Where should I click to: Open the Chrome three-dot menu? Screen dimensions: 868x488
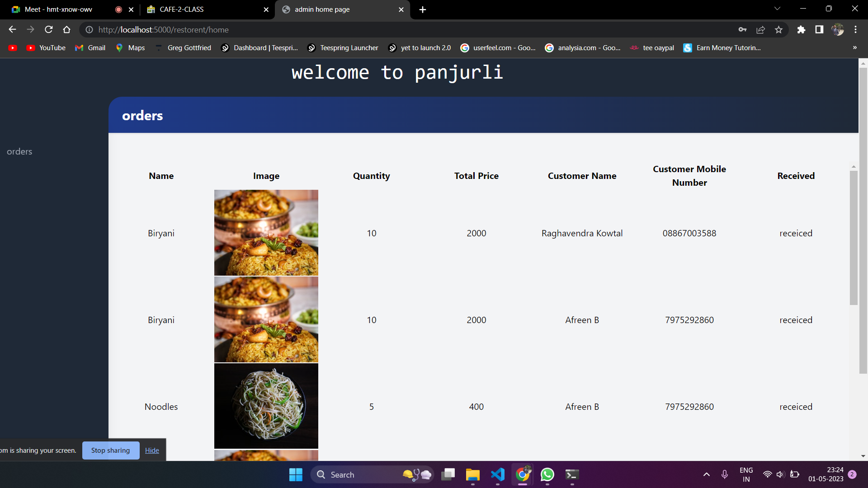[x=855, y=29]
